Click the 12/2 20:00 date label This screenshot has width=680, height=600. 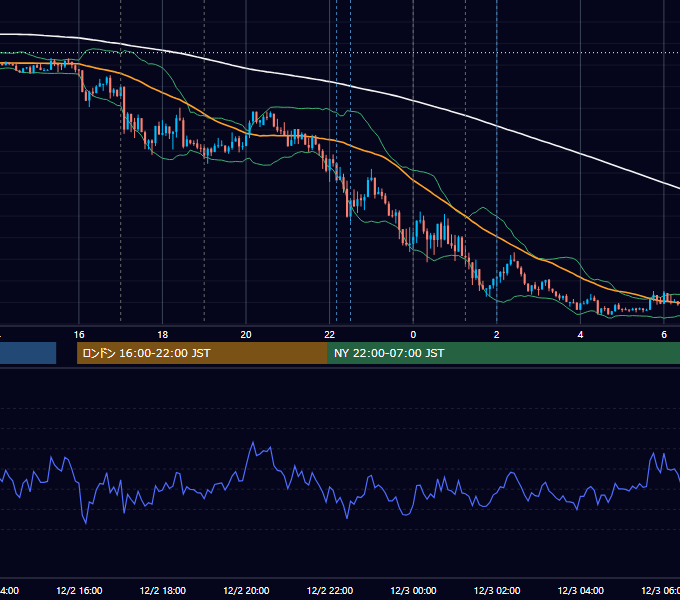coord(246,590)
